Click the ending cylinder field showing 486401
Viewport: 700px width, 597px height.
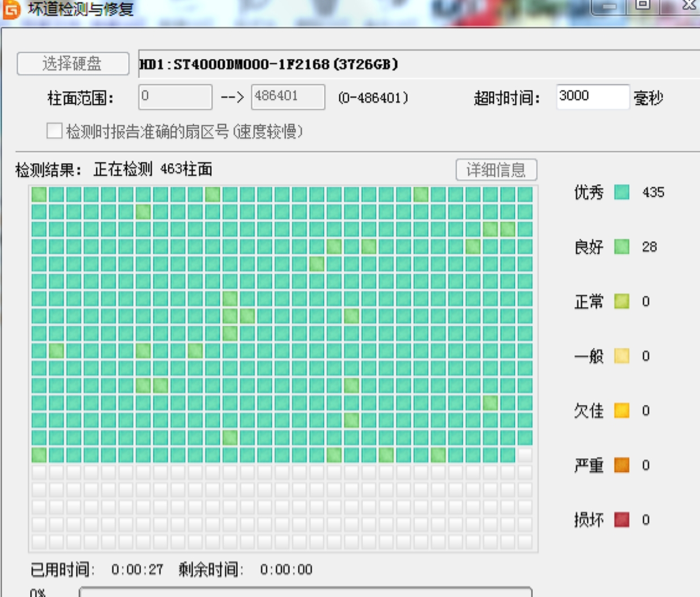[288, 97]
